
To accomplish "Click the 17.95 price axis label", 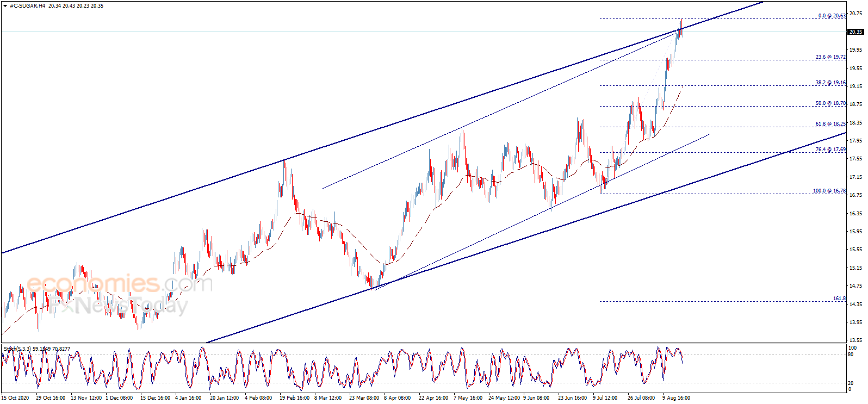I will pyautogui.click(x=856, y=141).
